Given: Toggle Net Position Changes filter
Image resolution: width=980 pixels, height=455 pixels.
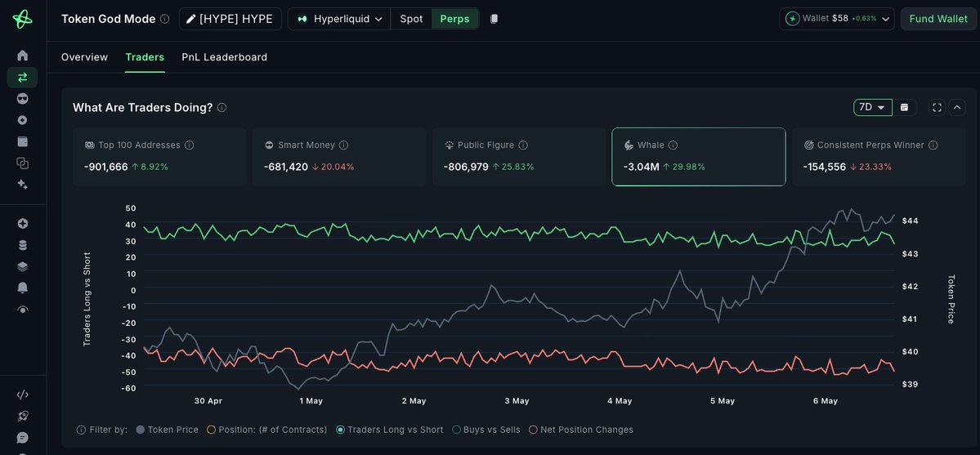Looking at the screenshot, I should coord(580,430).
